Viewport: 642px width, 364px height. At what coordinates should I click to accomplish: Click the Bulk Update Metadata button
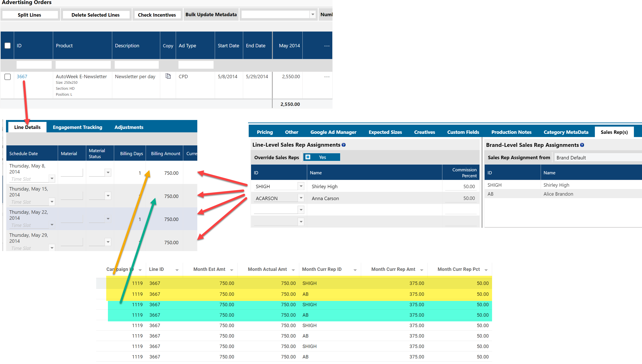coord(211,14)
